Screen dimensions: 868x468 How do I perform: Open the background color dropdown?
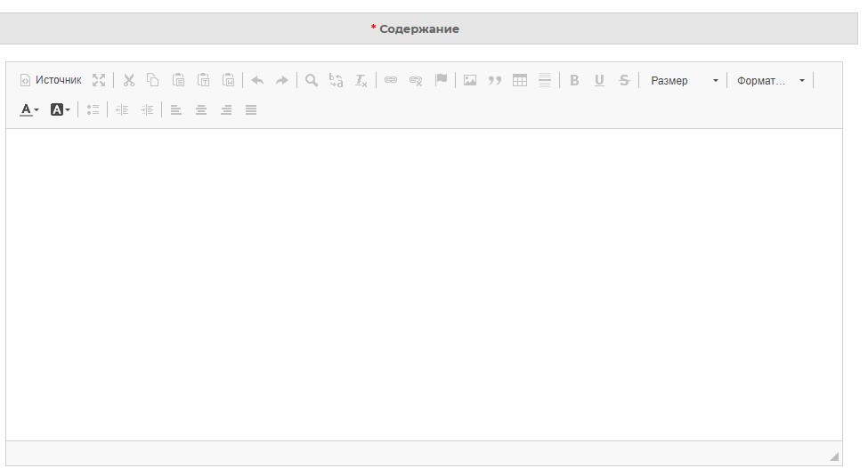coord(60,109)
